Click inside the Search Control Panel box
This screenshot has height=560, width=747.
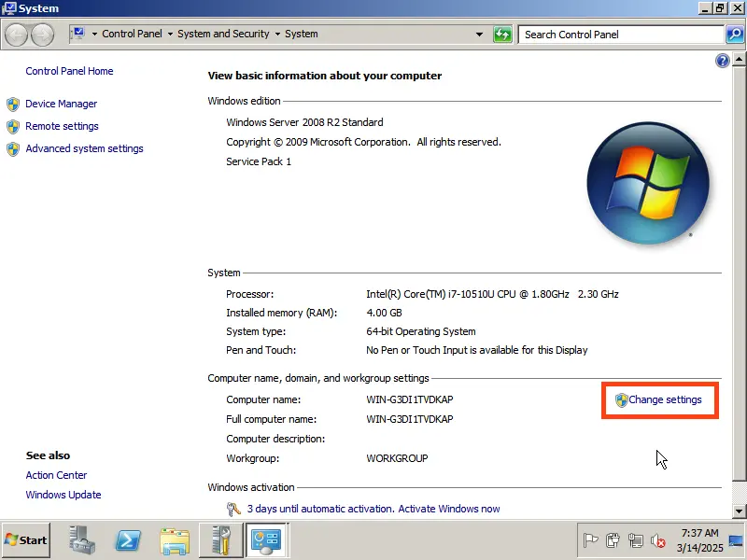click(621, 35)
